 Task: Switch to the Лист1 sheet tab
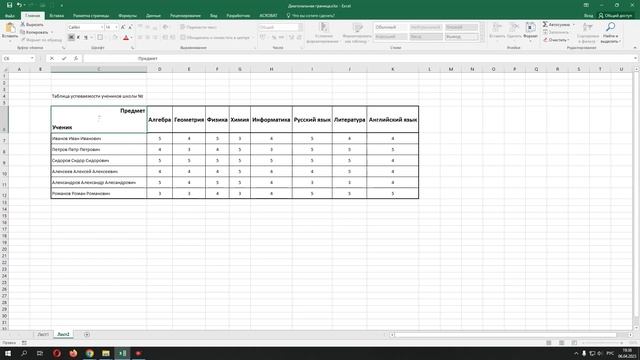42,334
